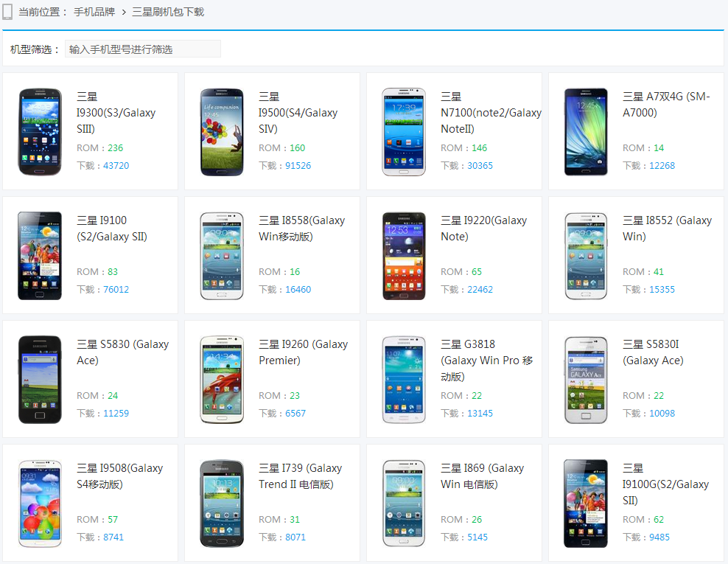Click the download count 11259
The width and height of the screenshot is (728, 564).
tap(116, 414)
